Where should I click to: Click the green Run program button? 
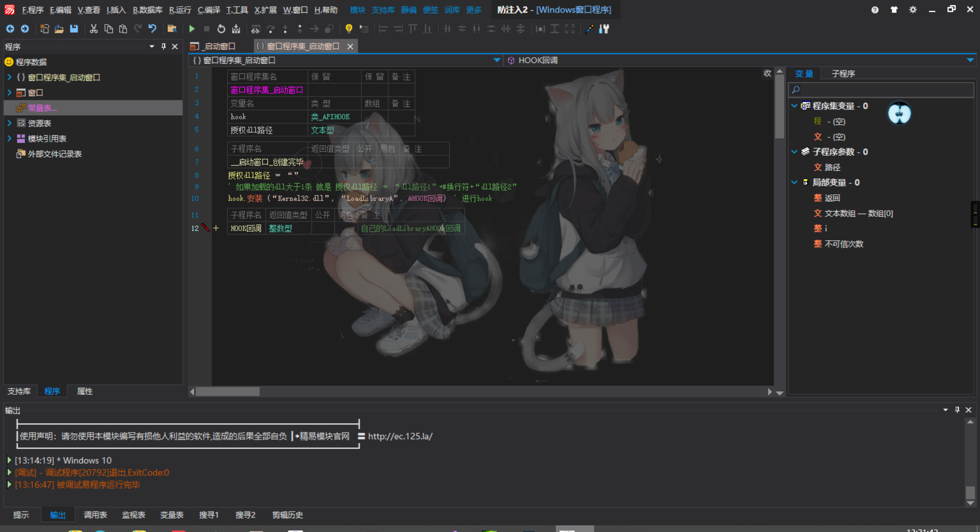[192, 29]
